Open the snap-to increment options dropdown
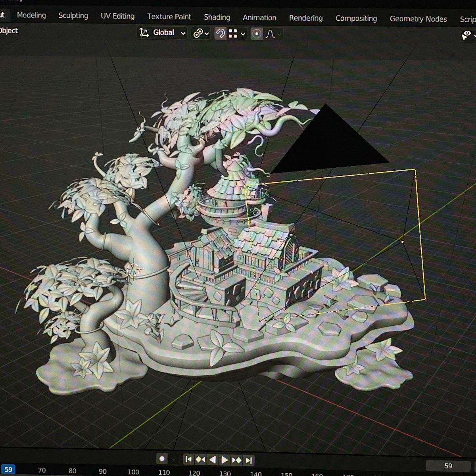Image resolution: width=476 pixels, height=476 pixels. pos(237,34)
